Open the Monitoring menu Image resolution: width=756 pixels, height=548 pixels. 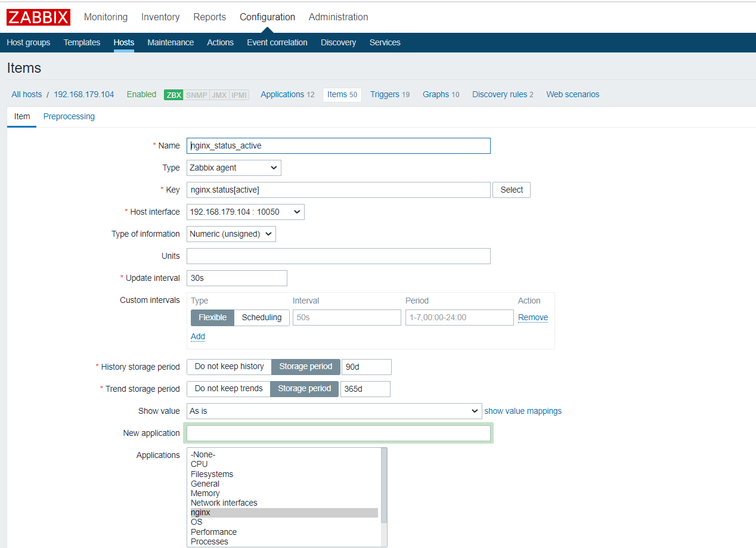(106, 17)
